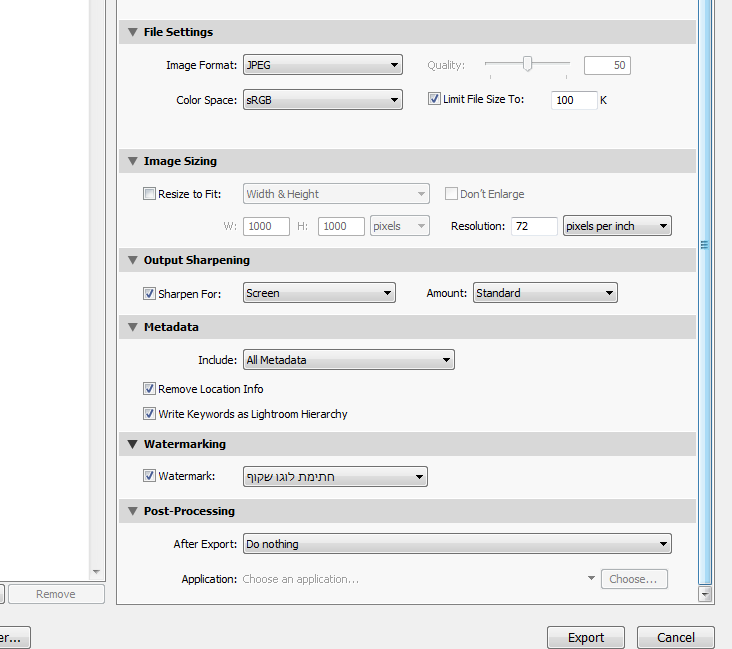
Task: Enable Resize to Fit checkbox
Action: pyautogui.click(x=149, y=193)
